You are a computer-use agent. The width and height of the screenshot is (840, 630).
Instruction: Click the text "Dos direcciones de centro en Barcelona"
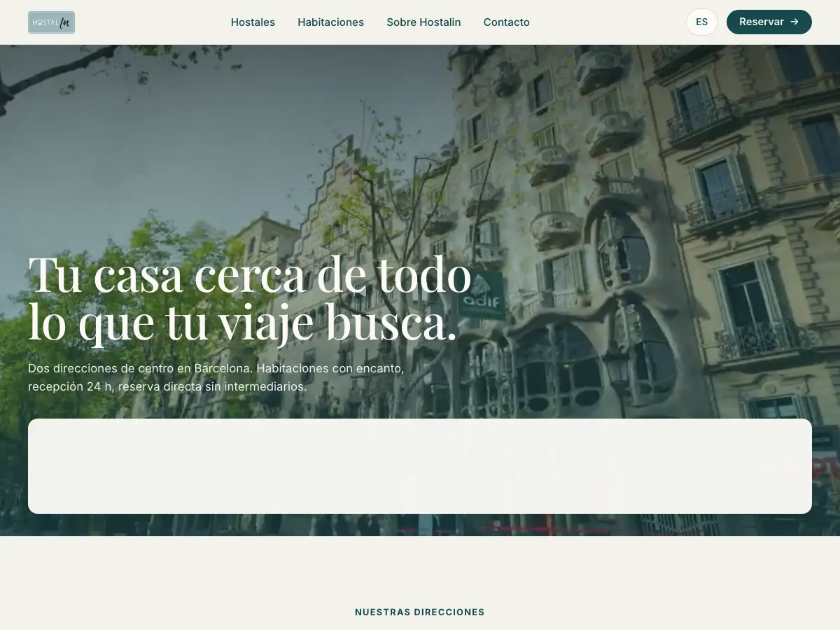141,367
